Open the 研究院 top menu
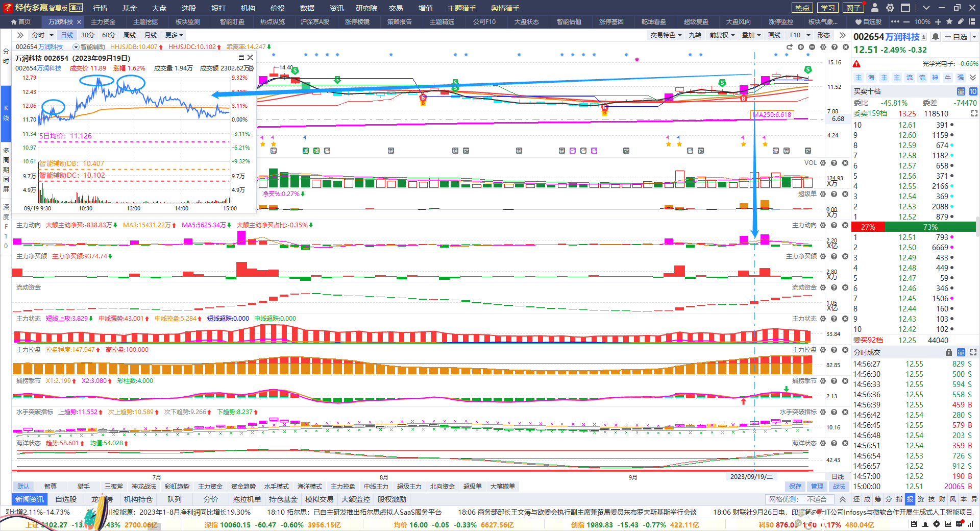Viewport: 980px width, 531px height. tap(366, 8)
